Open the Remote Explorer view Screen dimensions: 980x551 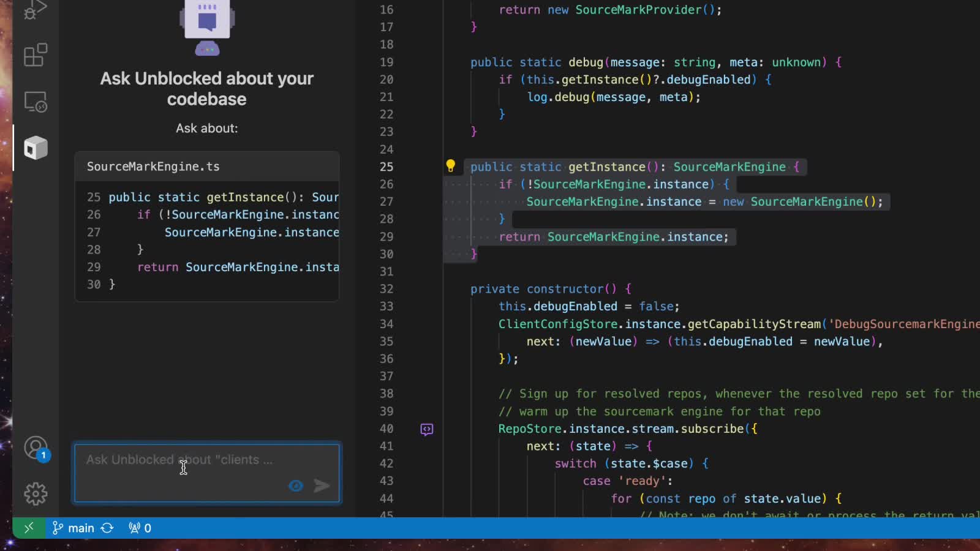(35, 102)
